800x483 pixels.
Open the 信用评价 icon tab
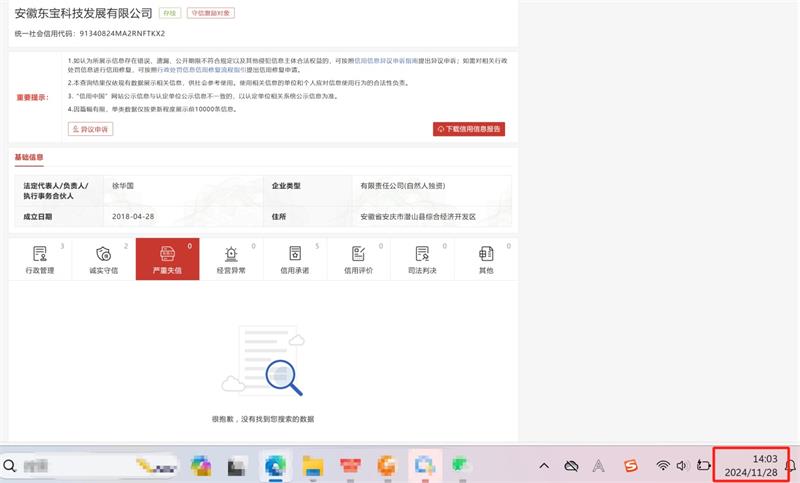pyautogui.click(x=359, y=259)
